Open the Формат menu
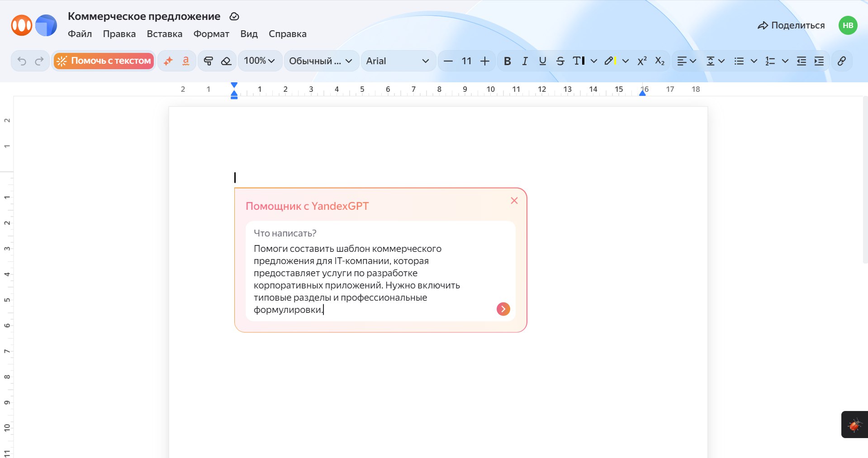This screenshot has width=868, height=458. click(211, 34)
